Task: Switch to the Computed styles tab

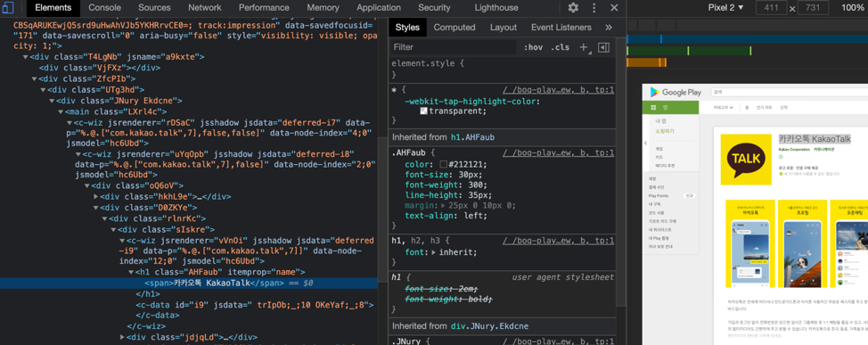Action: tap(454, 27)
